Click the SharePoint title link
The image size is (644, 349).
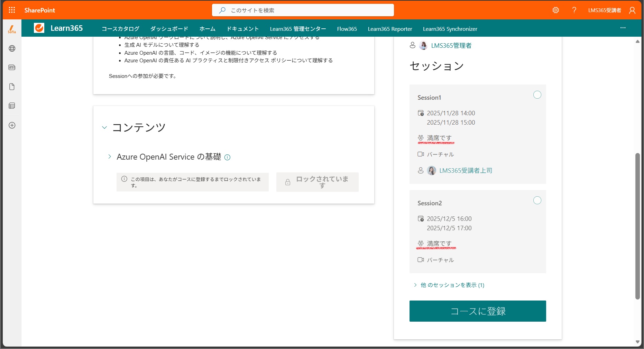click(40, 10)
